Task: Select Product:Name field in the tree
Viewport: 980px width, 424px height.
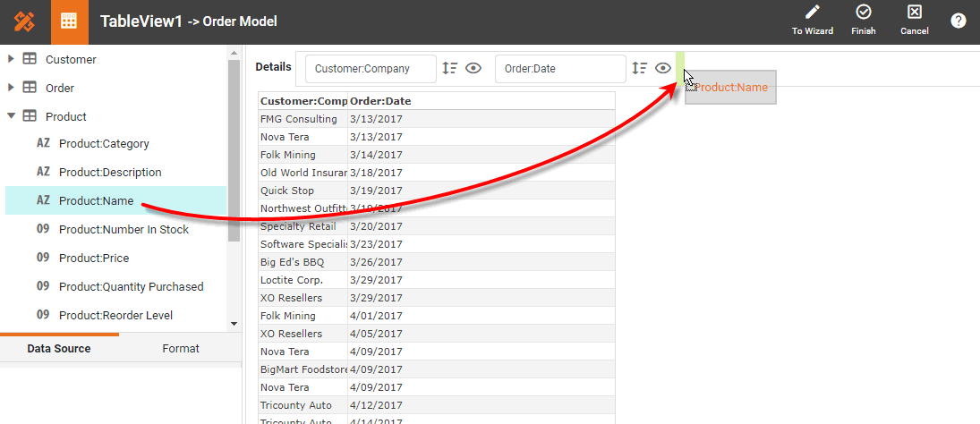Action: tap(96, 201)
